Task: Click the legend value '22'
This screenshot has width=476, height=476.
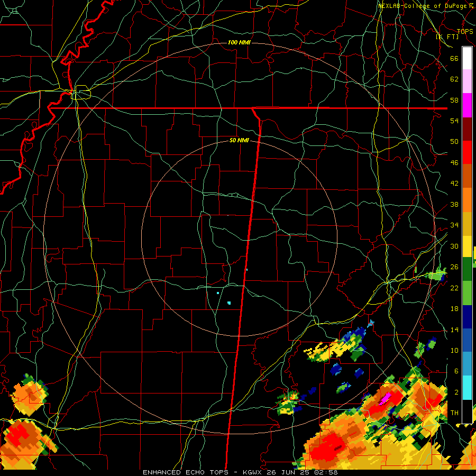Action: [454, 288]
